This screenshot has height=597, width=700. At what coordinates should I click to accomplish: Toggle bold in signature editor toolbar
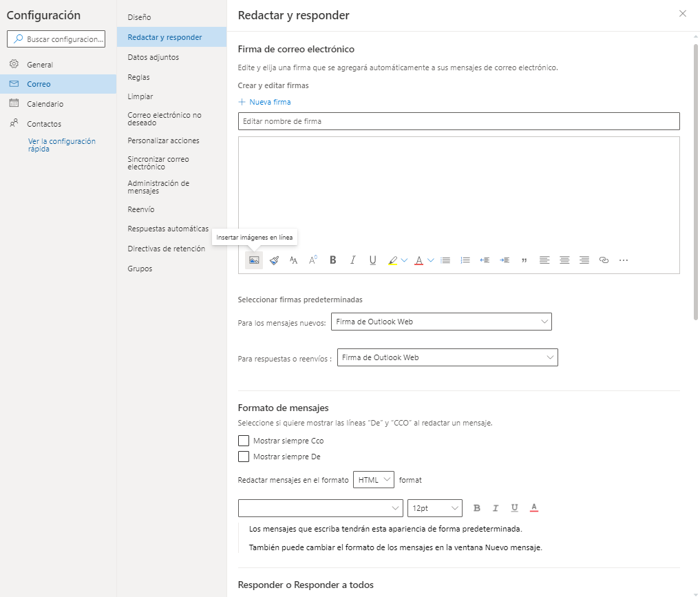click(333, 260)
